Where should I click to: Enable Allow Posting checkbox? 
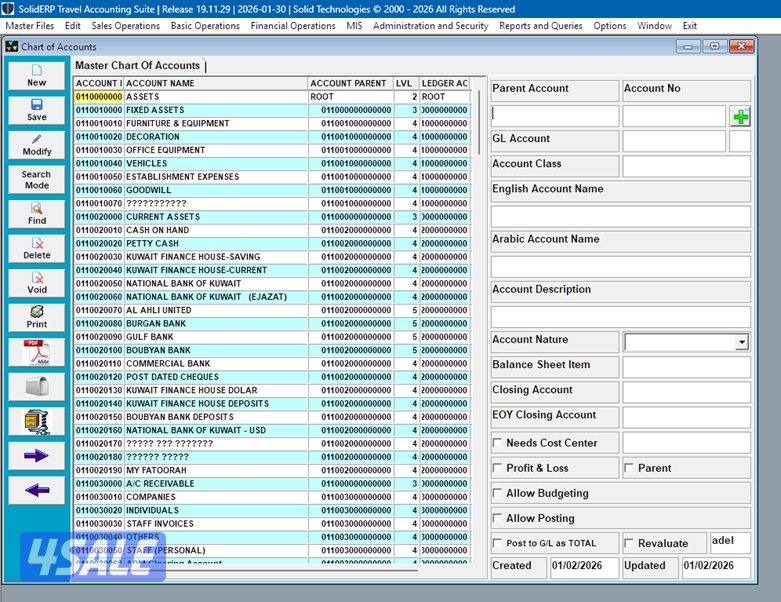point(497,518)
